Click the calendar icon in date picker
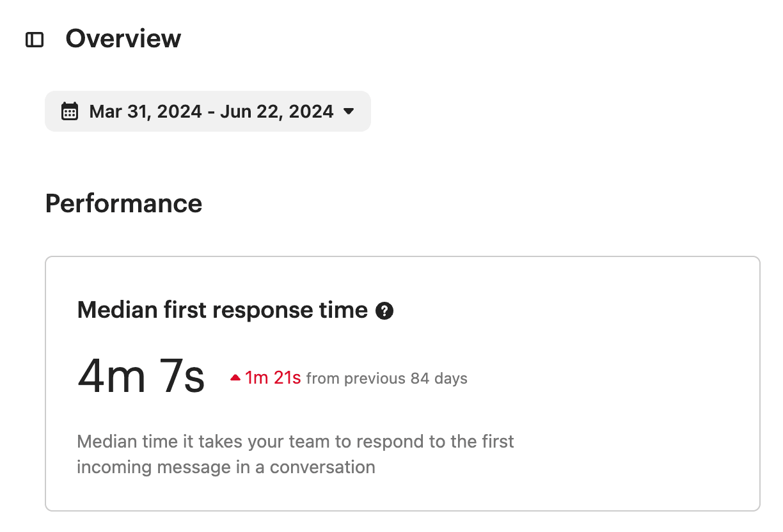This screenshot has width=783, height=532. click(69, 111)
